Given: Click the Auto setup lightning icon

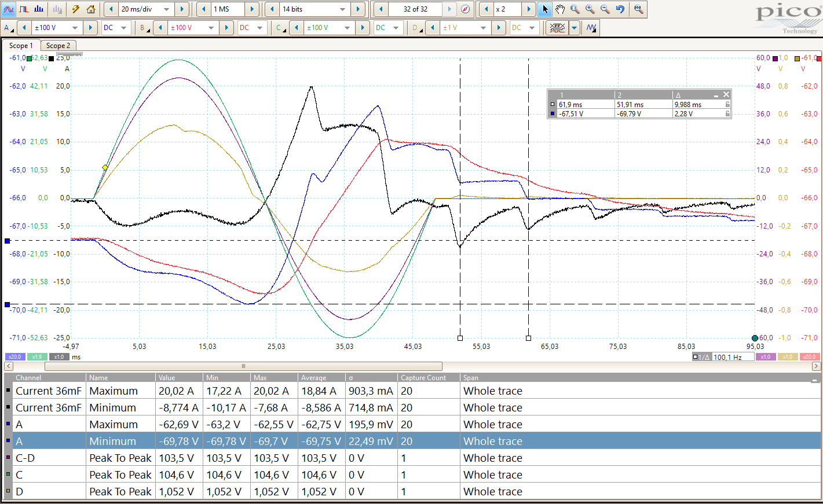Looking at the screenshot, I should (x=76, y=9).
